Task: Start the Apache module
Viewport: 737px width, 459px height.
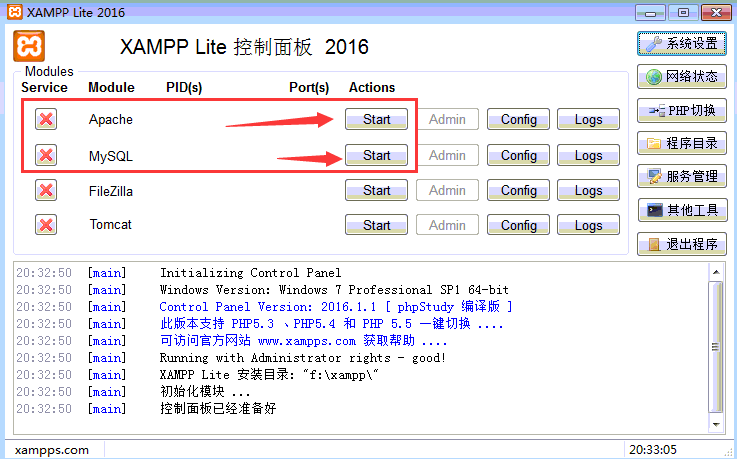Action: click(x=376, y=119)
